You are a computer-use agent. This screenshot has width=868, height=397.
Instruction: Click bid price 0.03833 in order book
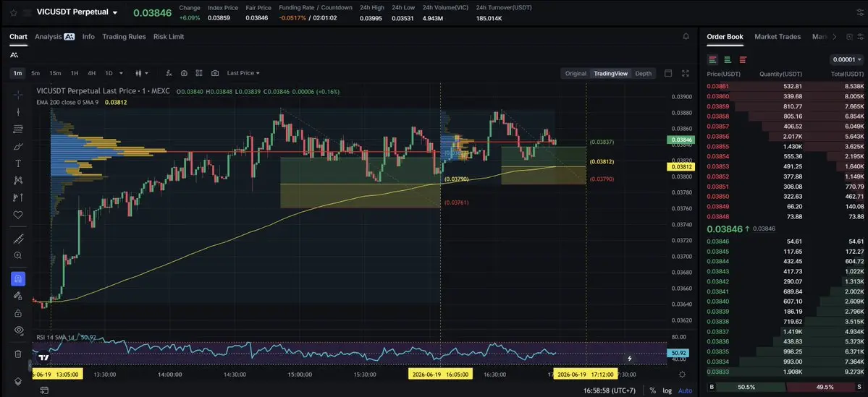[x=718, y=372]
